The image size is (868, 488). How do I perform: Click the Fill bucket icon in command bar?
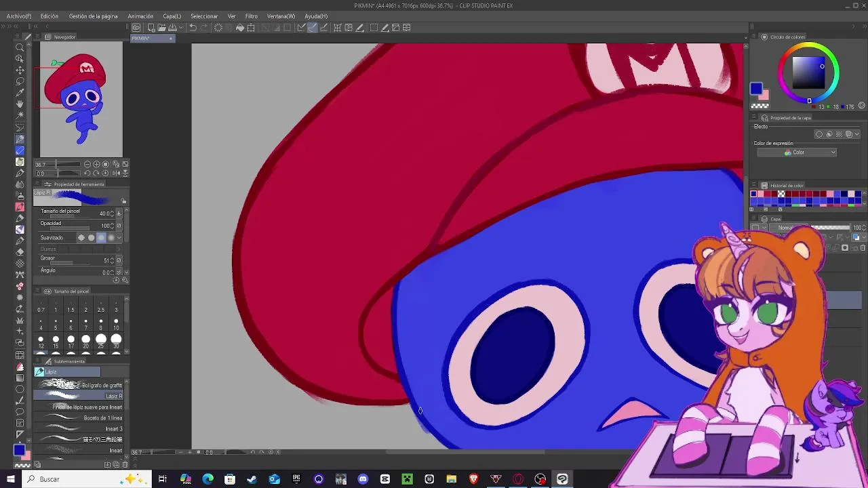pyautogui.click(x=240, y=28)
